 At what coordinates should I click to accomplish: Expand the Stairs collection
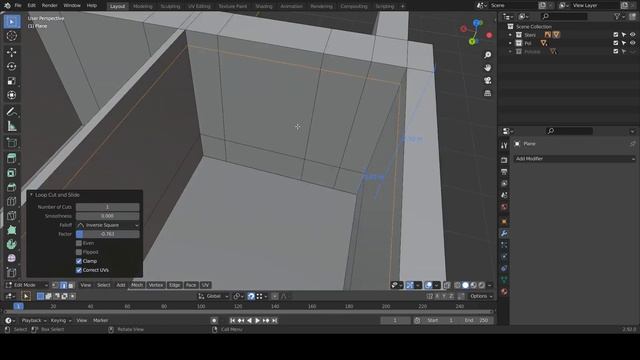click(510, 35)
